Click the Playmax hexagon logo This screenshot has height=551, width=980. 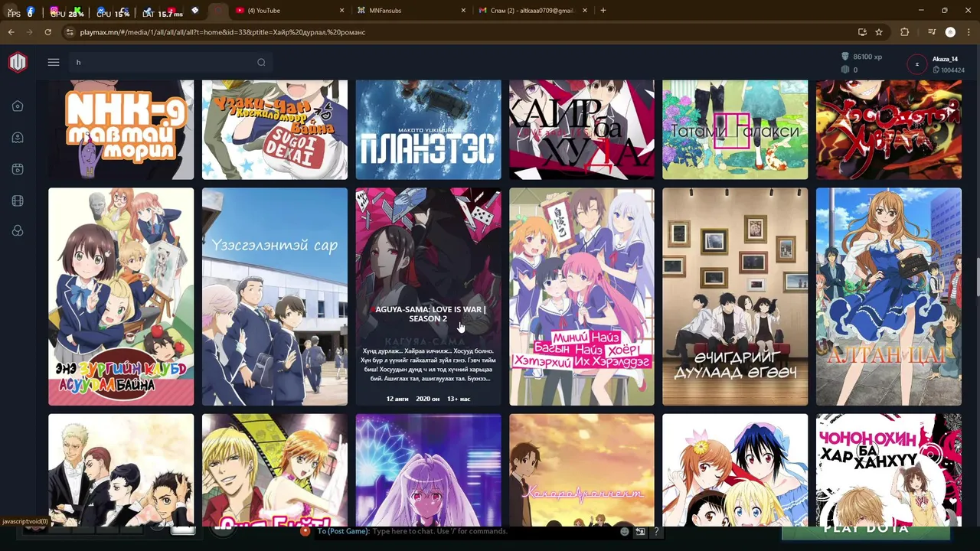(x=18, y=62)
